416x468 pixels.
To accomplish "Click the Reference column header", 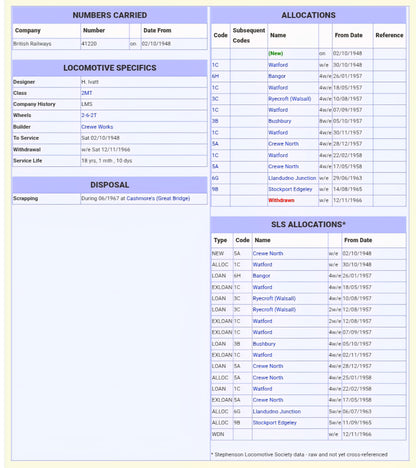I will pos(389,35).
